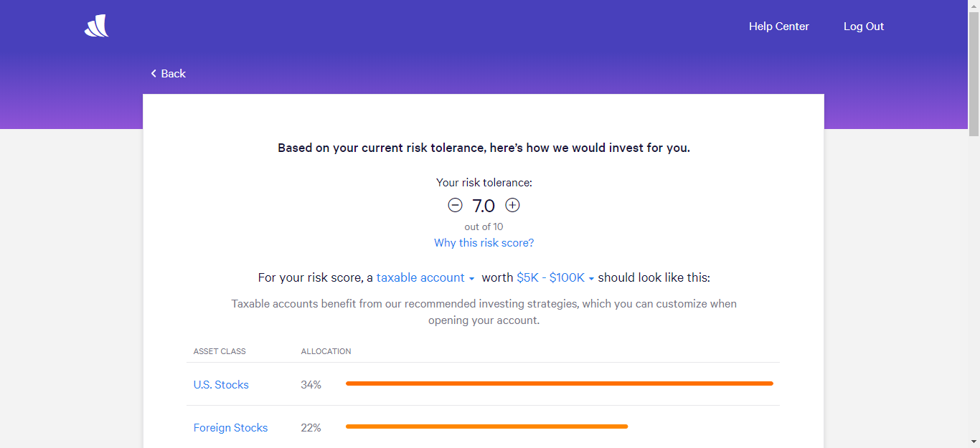Open the U.S. Stocks asset class link
Image resolution: width=980 pixels, height=448 pixels.
221,385
